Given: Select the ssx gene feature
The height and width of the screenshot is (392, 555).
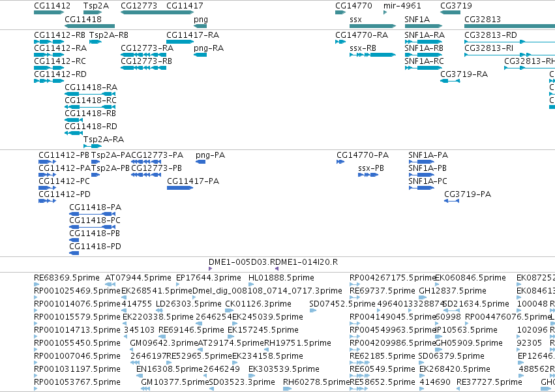Looking at the screenshot, I should coord(372,26).
